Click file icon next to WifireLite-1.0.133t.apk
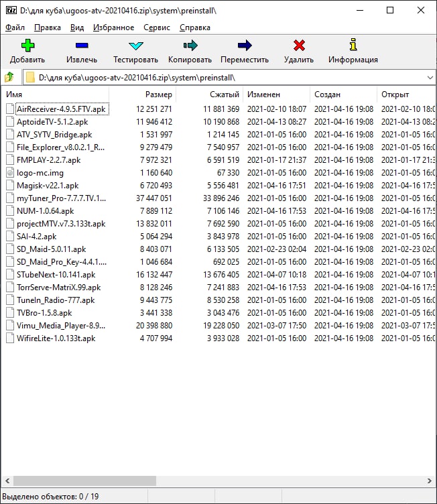The image size is (437, 504). click(10, 338)
